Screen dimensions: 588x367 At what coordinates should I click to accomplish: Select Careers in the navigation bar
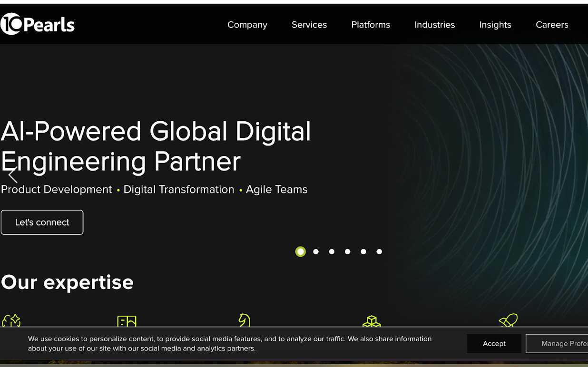[552, 25]
